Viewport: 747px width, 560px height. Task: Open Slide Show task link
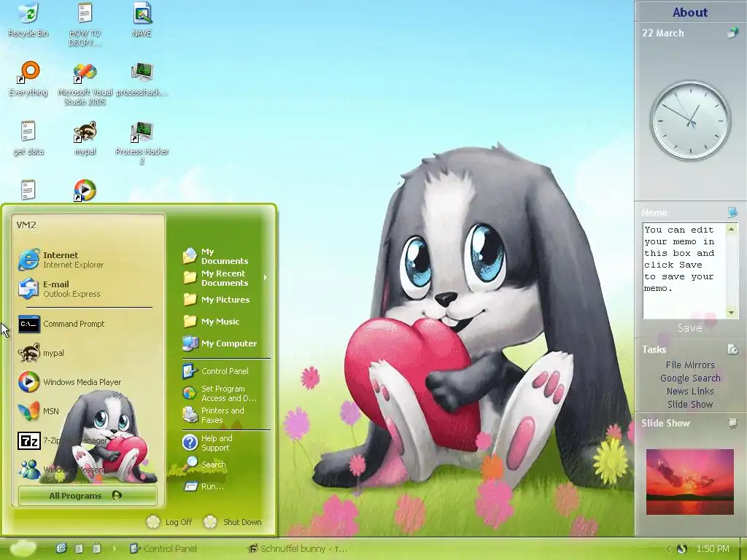click(690, 404)
